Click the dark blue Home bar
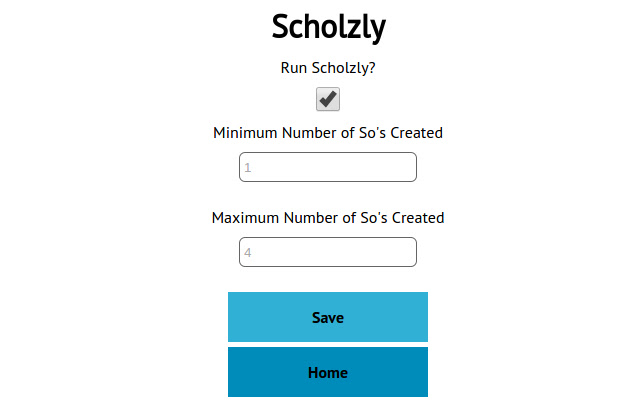640x400 pixels. pos(328,372)
